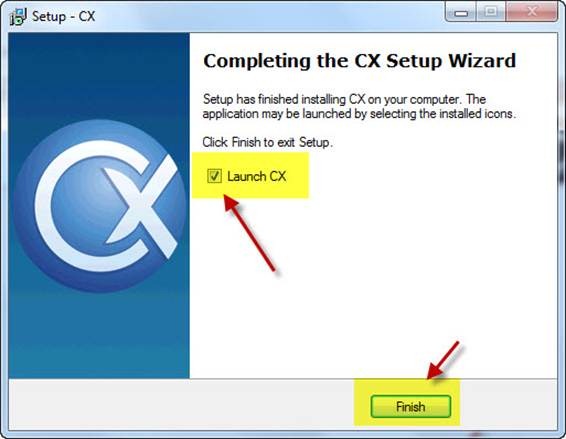Minimize the Setup - CX window
Viewport: 566px width, 439px height.
click(461, 13)
